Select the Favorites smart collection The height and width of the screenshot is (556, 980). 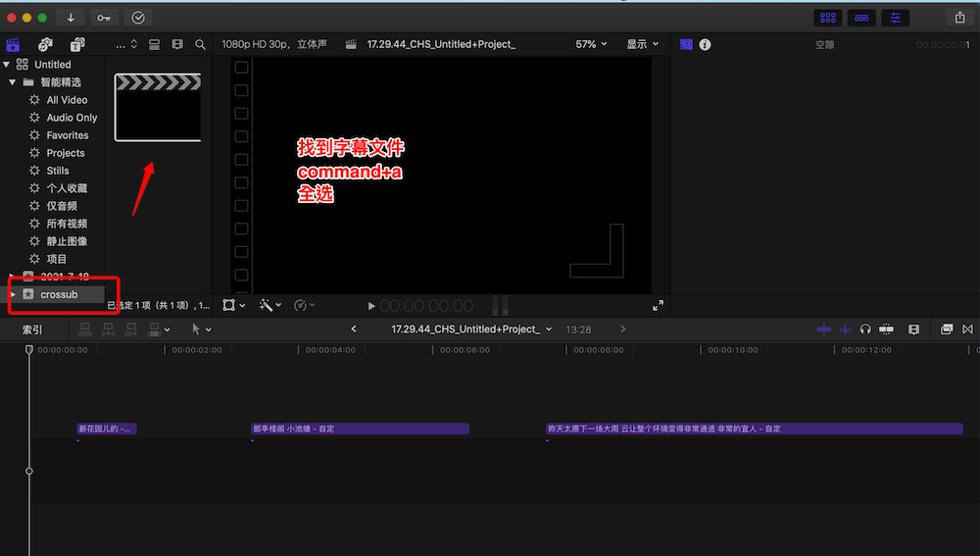67,135
